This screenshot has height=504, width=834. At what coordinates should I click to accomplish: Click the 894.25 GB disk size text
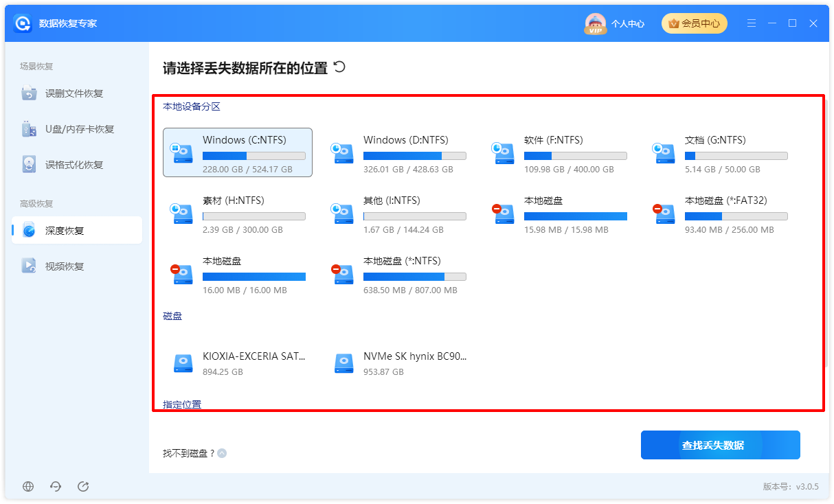point(223,372)
